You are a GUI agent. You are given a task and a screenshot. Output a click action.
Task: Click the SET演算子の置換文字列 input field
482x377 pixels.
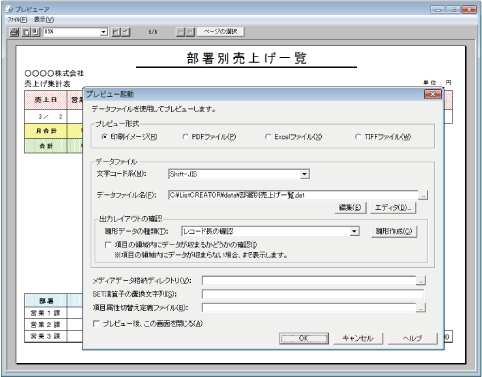(313, 294)
